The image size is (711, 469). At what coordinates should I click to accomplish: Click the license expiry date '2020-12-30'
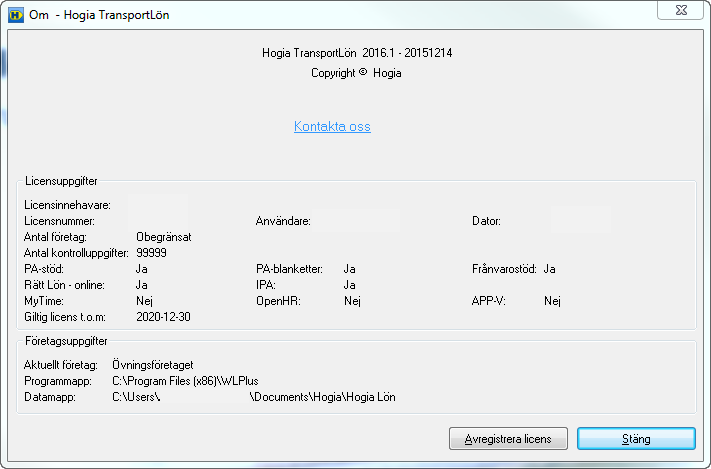click(163, 317)
